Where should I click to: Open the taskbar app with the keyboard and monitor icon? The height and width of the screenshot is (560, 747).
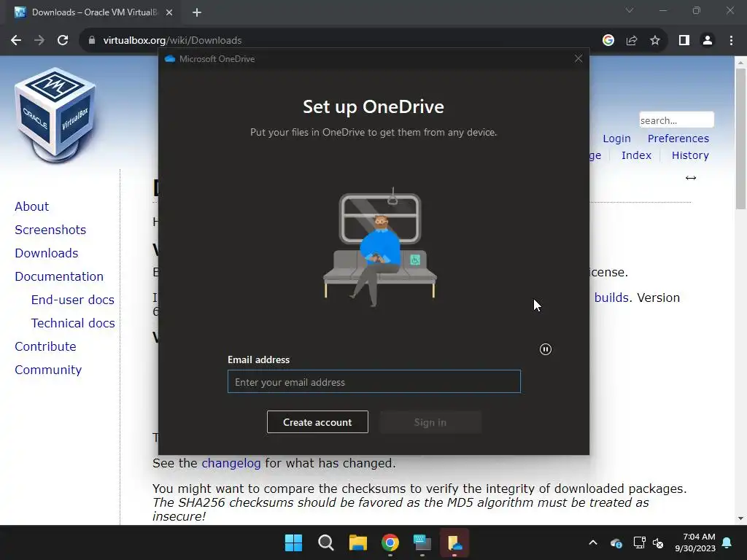(x=422, y=542)
